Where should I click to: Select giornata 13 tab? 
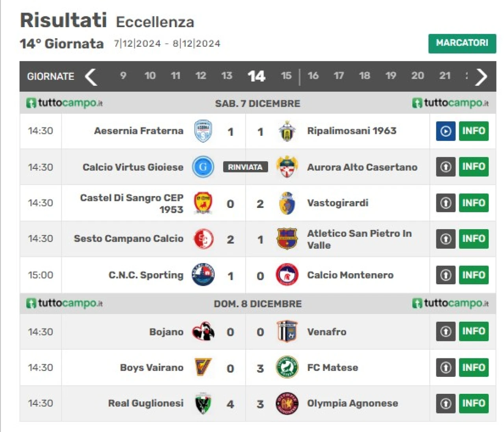[x=226, y=76]
